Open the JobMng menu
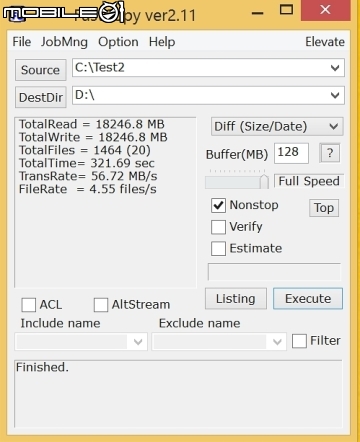 click(64, 42)
